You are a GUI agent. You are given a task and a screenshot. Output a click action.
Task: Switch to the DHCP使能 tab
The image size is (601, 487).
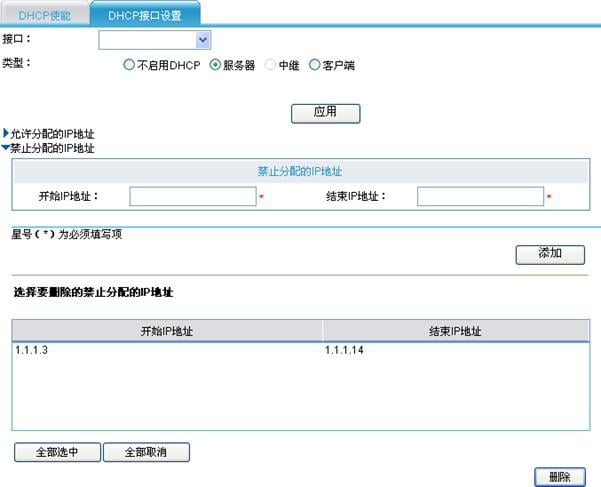pyautogui.click(x=44, y=15)
